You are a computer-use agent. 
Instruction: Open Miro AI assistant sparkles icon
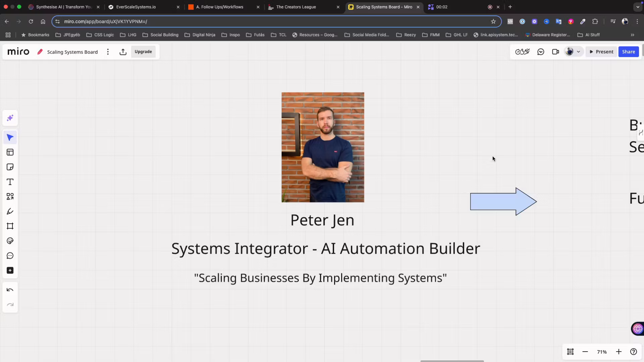point(10,118)
